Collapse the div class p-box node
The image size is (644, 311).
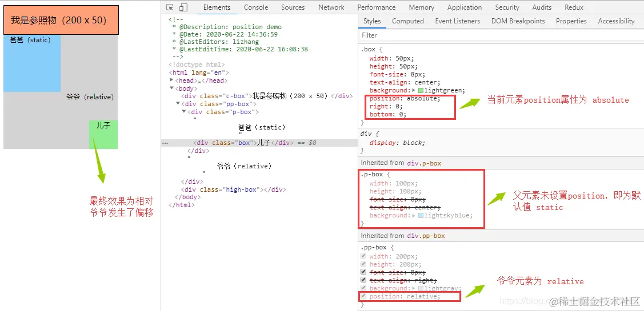(184, 112)
